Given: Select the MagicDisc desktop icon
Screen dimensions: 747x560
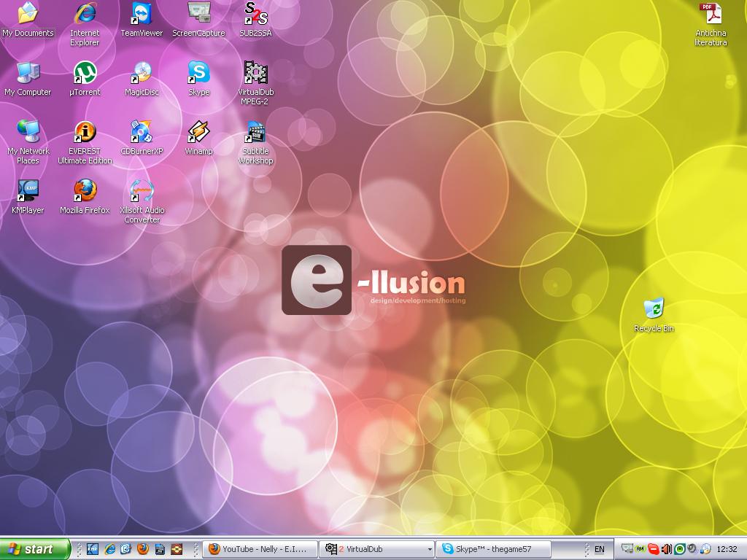Looking at the screenshot, I should [x=142, y=73].
